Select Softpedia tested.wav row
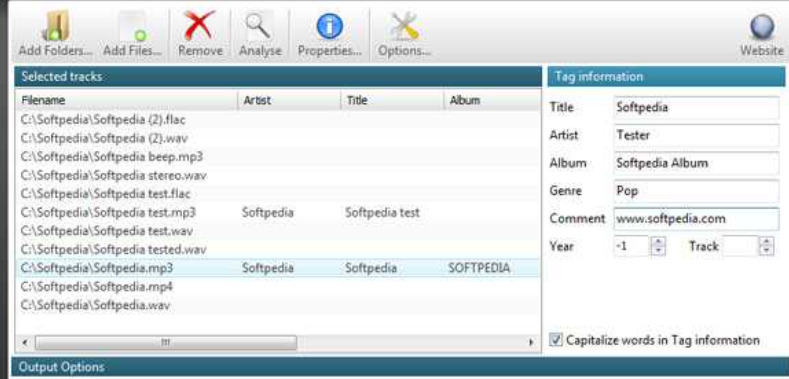 (x=278, y=249)
